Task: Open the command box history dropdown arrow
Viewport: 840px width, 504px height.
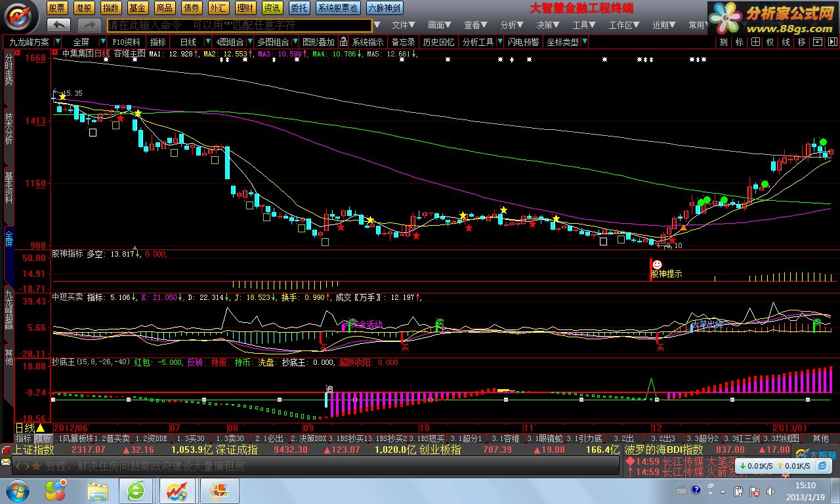Action: point(377,25)
